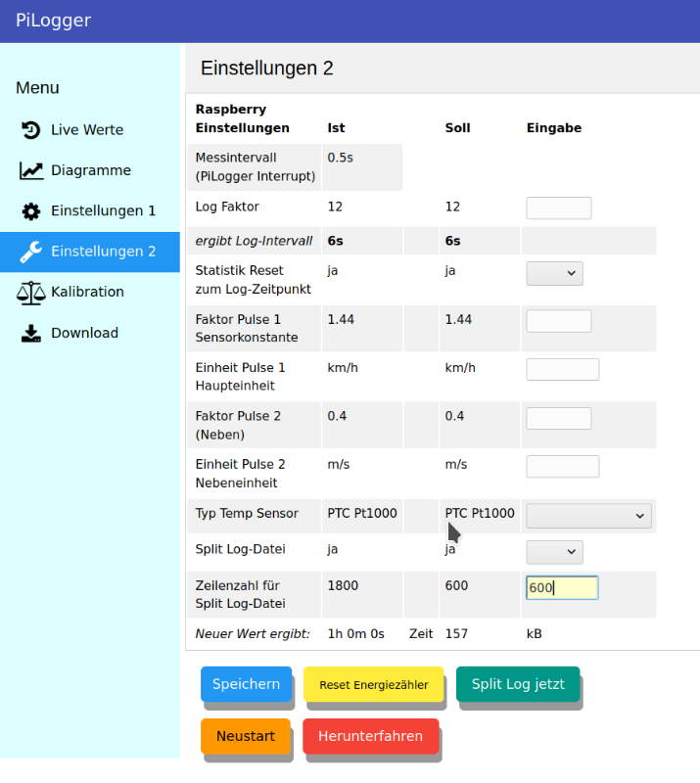Click the Einstellungen 1 gear icon

click(31, 211)
